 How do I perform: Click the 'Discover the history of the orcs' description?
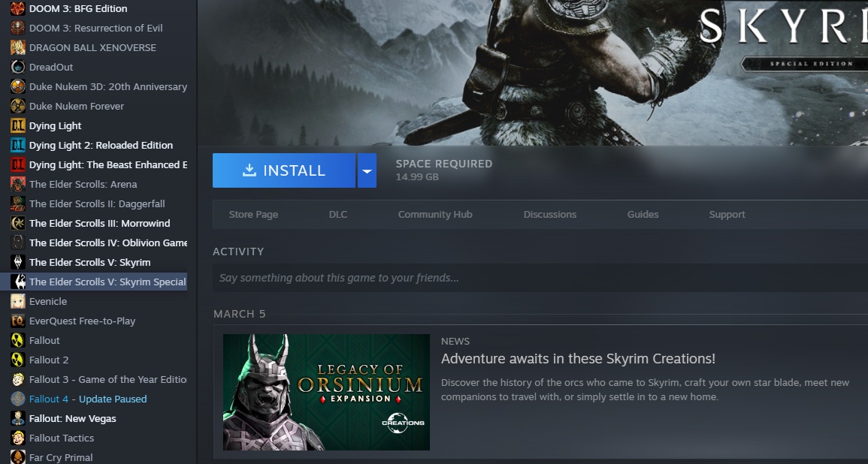pos(645,390)
